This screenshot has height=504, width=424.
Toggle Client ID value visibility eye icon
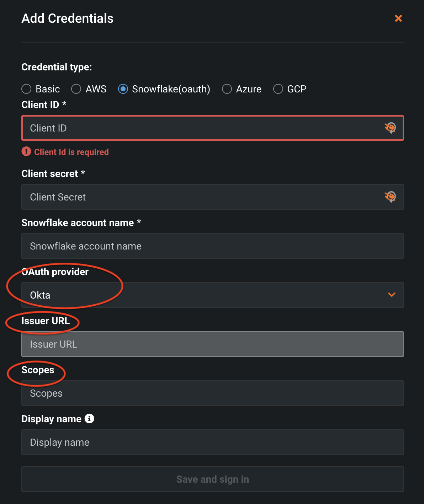391,128
